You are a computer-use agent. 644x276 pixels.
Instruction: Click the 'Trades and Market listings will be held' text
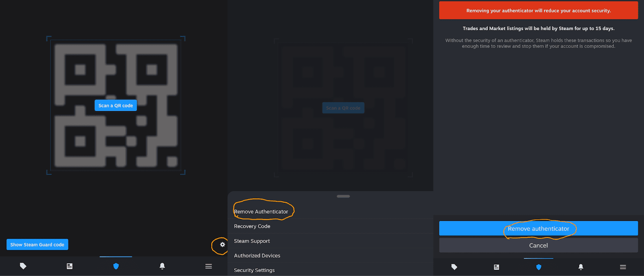[x=539, y=29]
